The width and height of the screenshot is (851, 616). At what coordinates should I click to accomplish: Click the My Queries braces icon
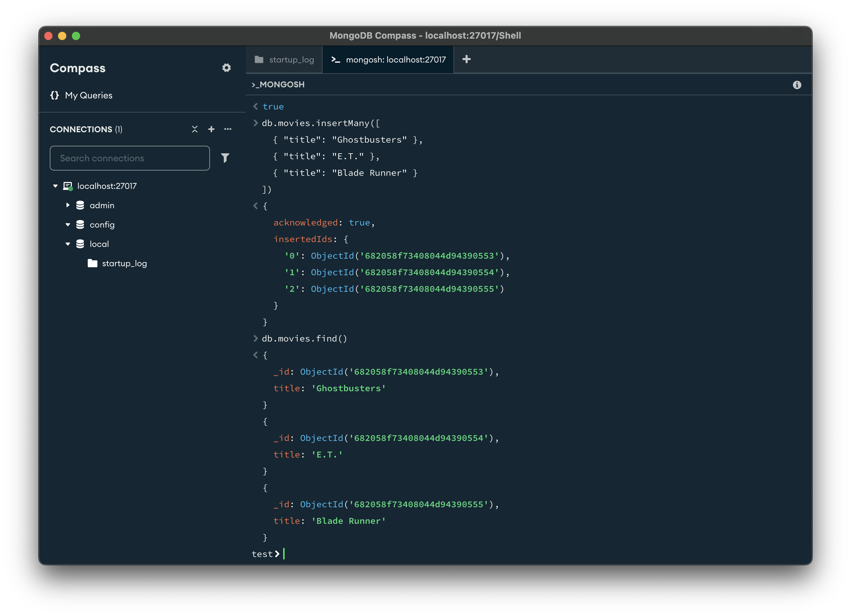click(x=55, y=95)
